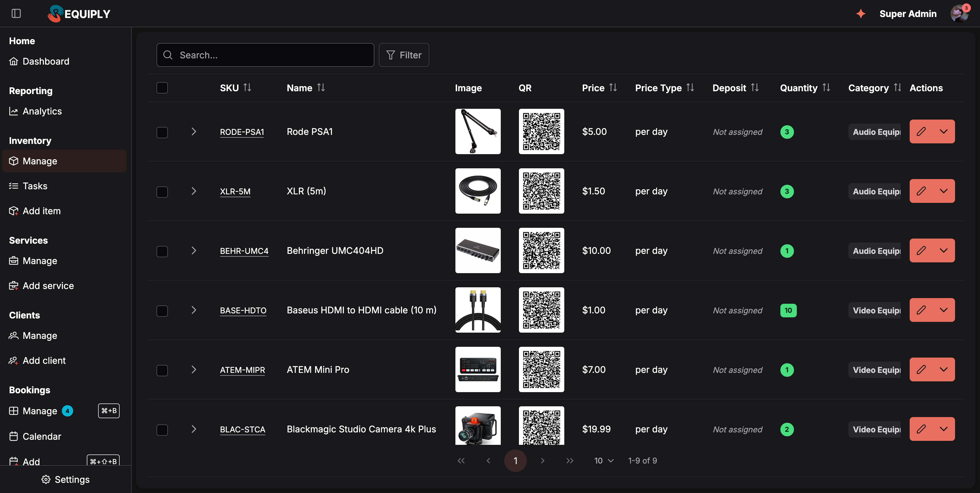Image resolution: width=980 pixels, height=493 pixels.
Task: Open actions dropdown for XLR (5m)
Action: pos(944,191)
